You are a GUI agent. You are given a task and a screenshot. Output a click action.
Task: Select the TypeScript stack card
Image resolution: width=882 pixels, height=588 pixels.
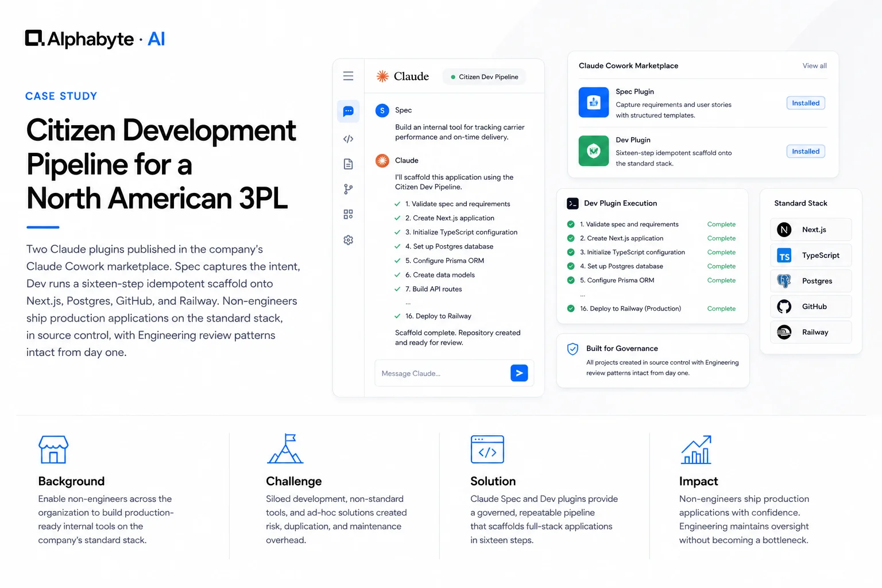click(811, 256)
